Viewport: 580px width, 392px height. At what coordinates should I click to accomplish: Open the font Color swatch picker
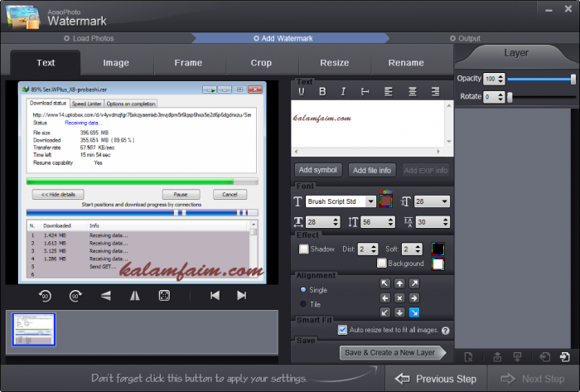point(385,201)
